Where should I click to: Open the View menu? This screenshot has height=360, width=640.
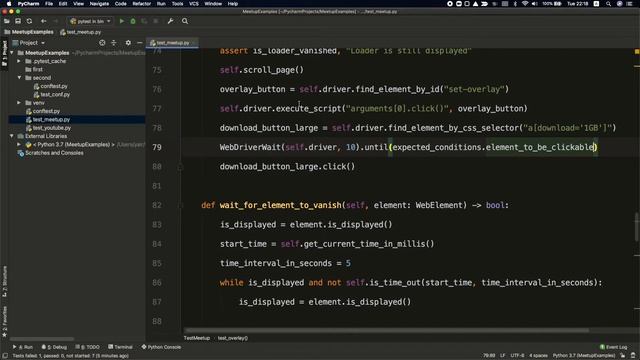click(x=78, y=4)
